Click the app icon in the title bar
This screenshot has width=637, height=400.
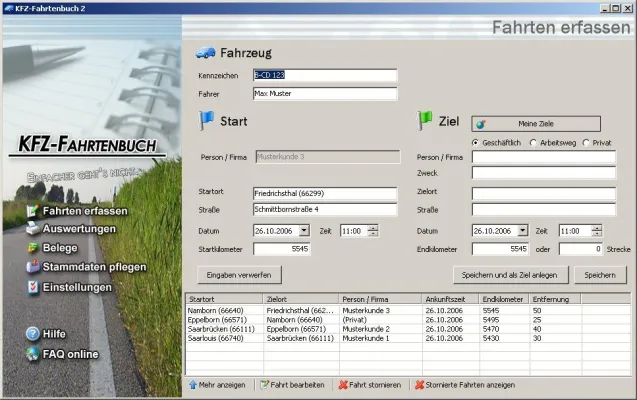click(9, 8)
